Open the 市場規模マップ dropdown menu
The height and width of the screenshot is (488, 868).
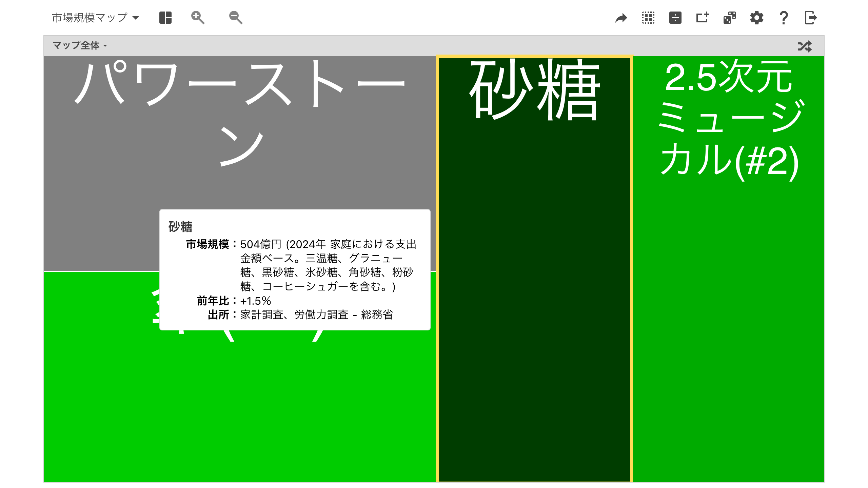(95, 18)
